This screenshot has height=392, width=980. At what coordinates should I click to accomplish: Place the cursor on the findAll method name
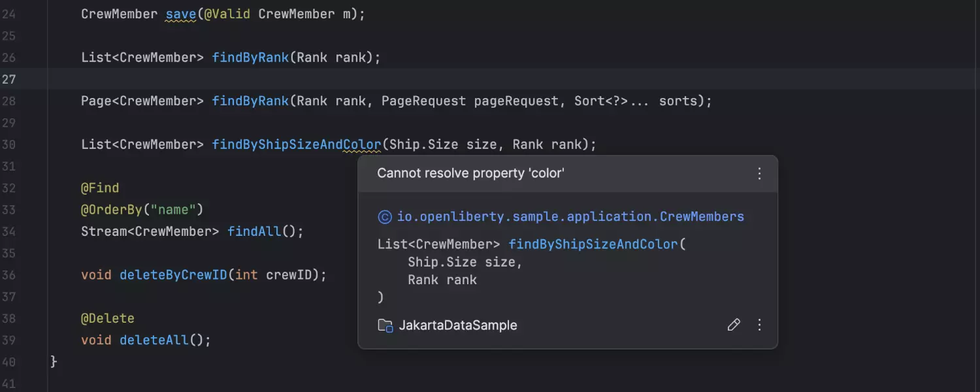tap(253, 231)
